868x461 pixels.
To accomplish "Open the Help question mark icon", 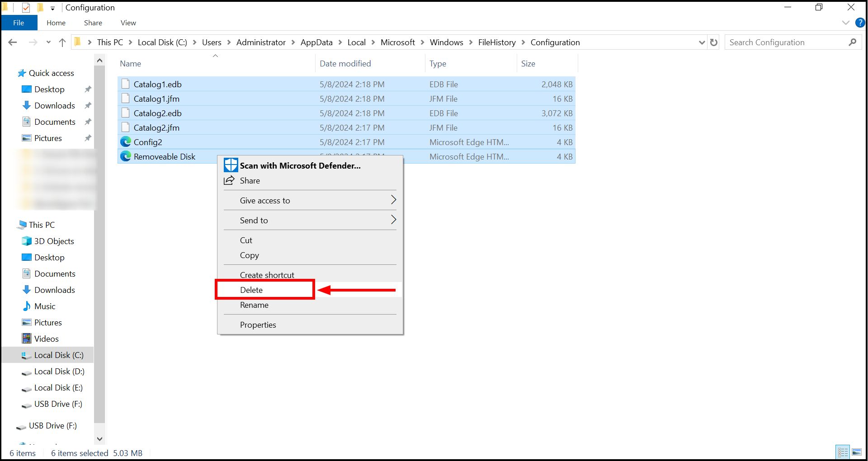I will [860, 23].
